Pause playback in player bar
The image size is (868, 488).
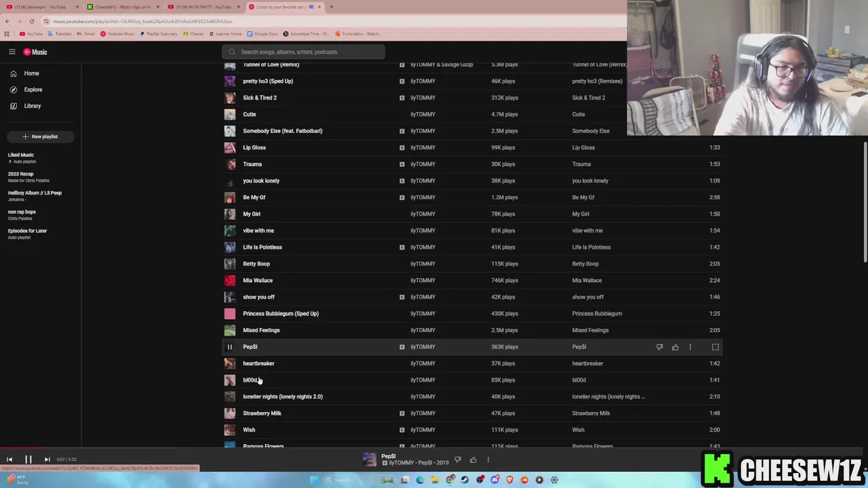28,460
